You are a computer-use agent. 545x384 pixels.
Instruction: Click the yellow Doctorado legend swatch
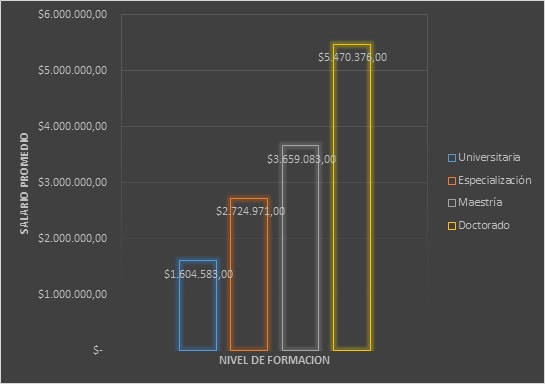click(x=452, y=226)
